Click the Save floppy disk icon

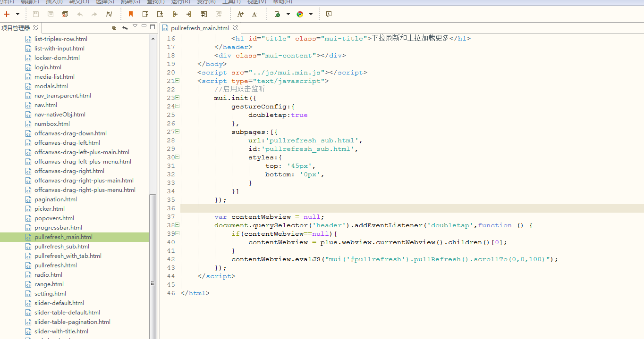click(x=36, y=14)
